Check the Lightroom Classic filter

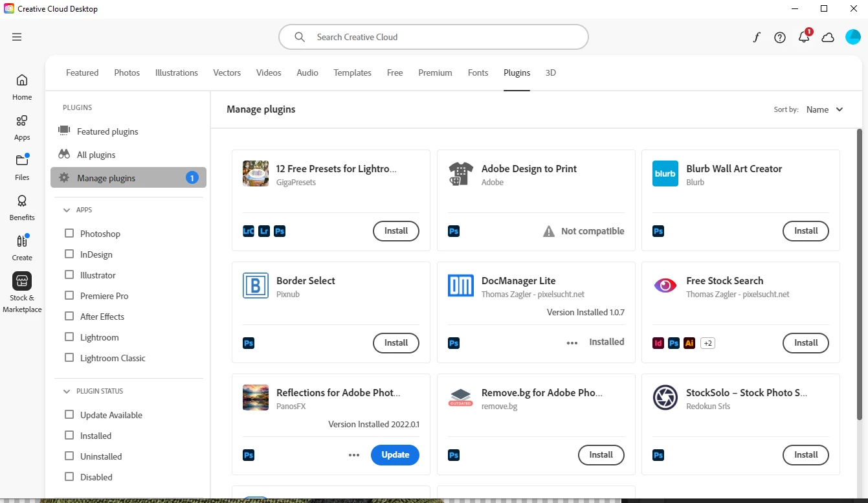pyautogui.click(x=69, y=357)
